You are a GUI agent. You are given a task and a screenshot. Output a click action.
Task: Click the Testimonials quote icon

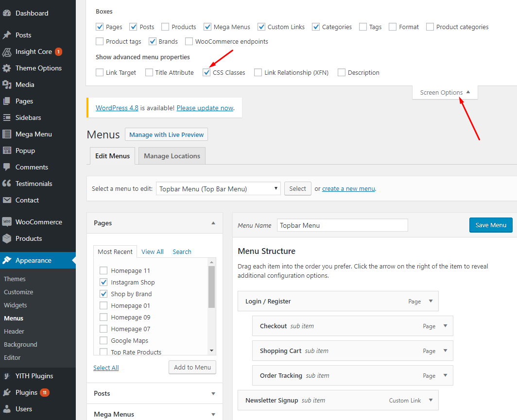(7, 184)
